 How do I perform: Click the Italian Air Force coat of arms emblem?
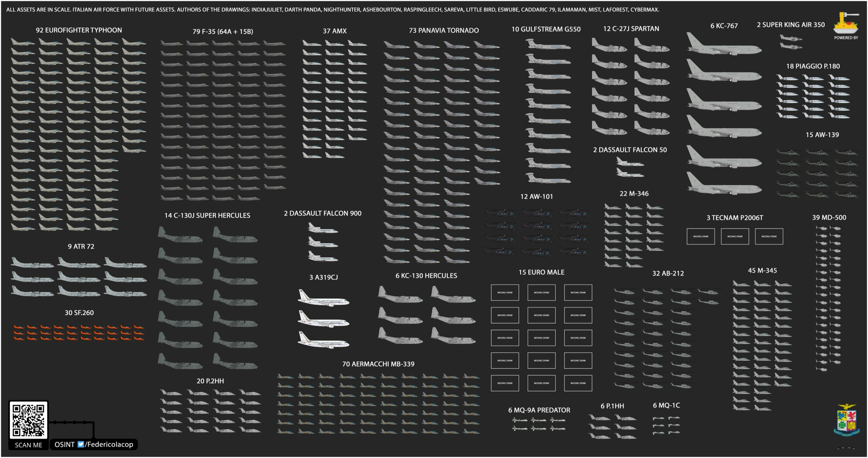coord(847,420)
